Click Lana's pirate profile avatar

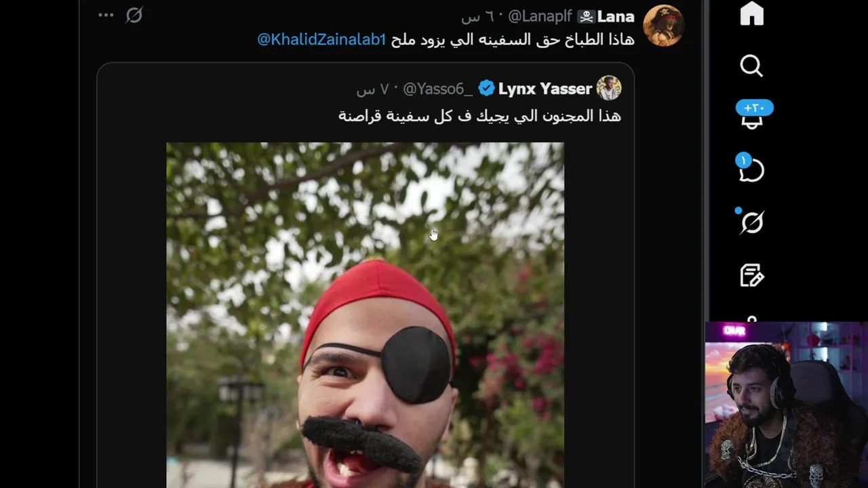click(x=663, y=24)
